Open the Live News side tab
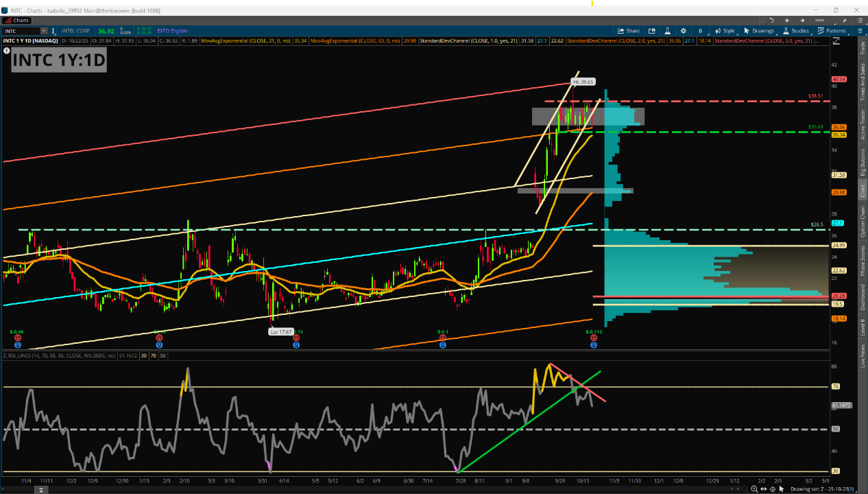Screen dimensions: 868x494 pos(863,357)
